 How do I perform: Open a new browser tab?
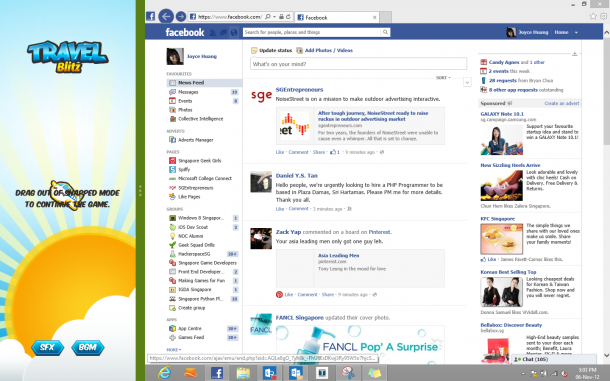pos(386,17)
